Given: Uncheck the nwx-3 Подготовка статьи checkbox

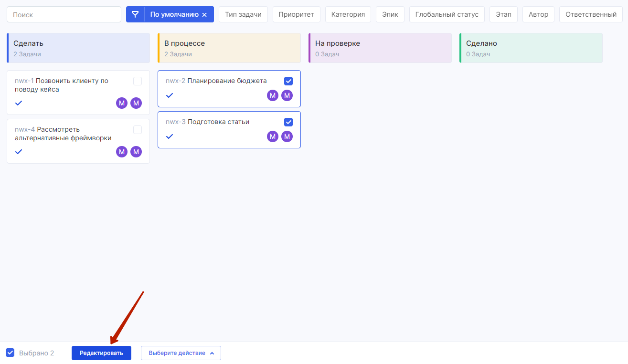Looking at the screenshot, I should click(x=288, y=122).
